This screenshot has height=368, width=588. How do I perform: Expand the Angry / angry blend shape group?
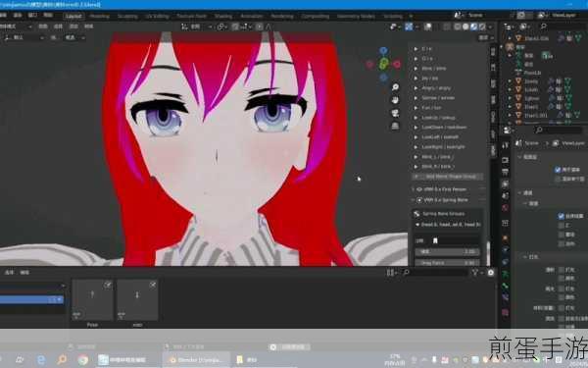coord(416,88)
